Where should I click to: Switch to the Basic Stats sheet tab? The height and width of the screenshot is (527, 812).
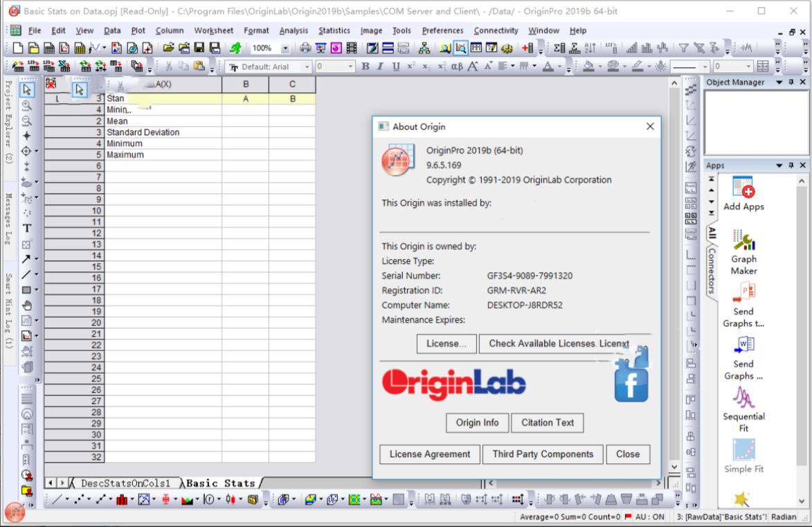(x=221, y=483)
